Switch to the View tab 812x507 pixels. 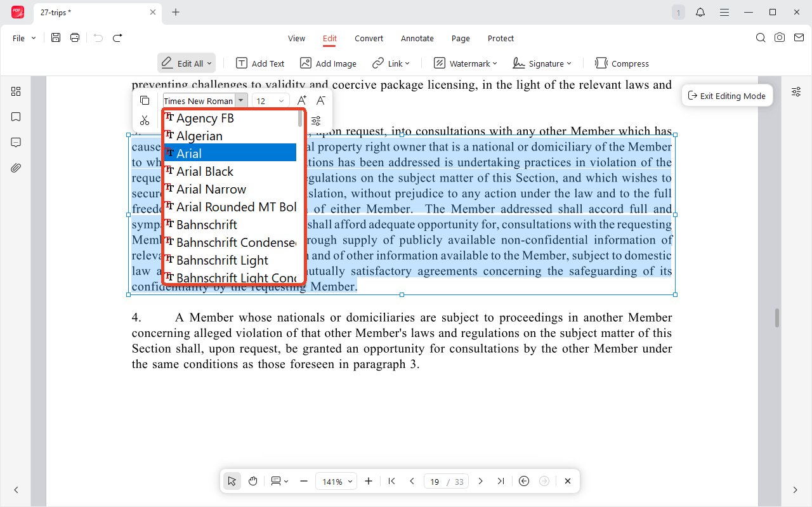(x=296, y=38)
